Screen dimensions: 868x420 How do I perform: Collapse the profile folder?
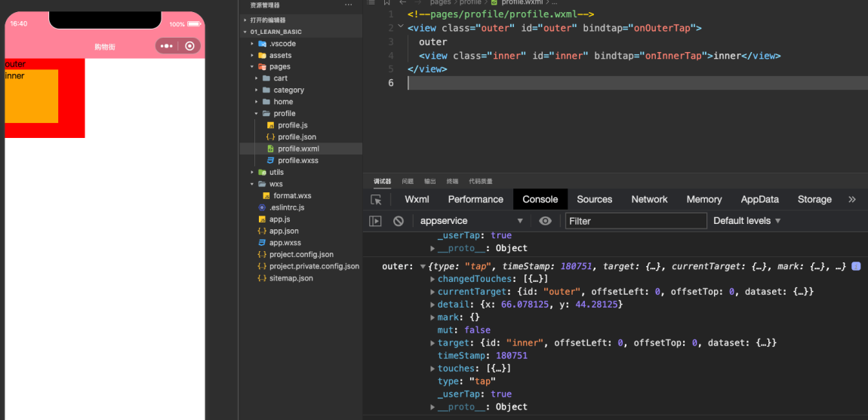(x=257, y=113)
